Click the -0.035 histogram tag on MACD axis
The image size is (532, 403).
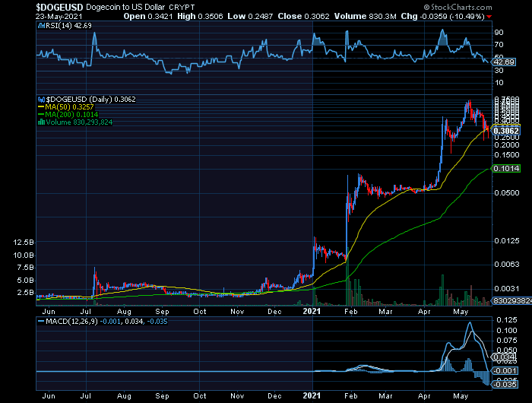[x=505, y=384]
